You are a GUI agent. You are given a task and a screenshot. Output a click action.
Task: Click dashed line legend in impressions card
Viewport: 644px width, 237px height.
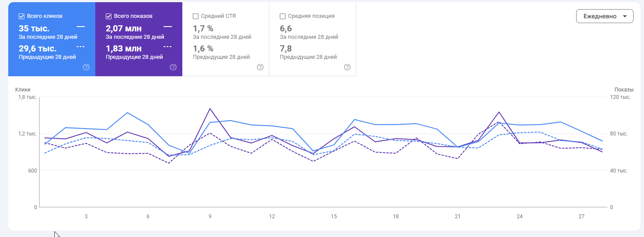(168, 46)
